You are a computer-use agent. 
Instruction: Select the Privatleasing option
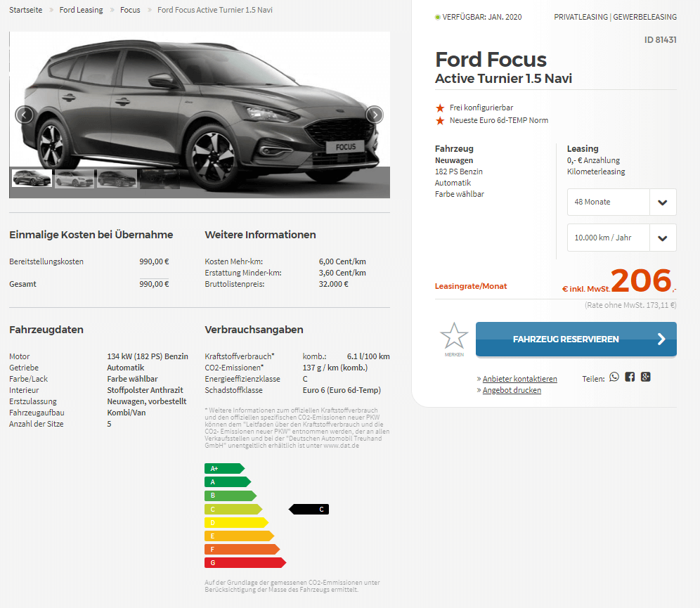581,17
